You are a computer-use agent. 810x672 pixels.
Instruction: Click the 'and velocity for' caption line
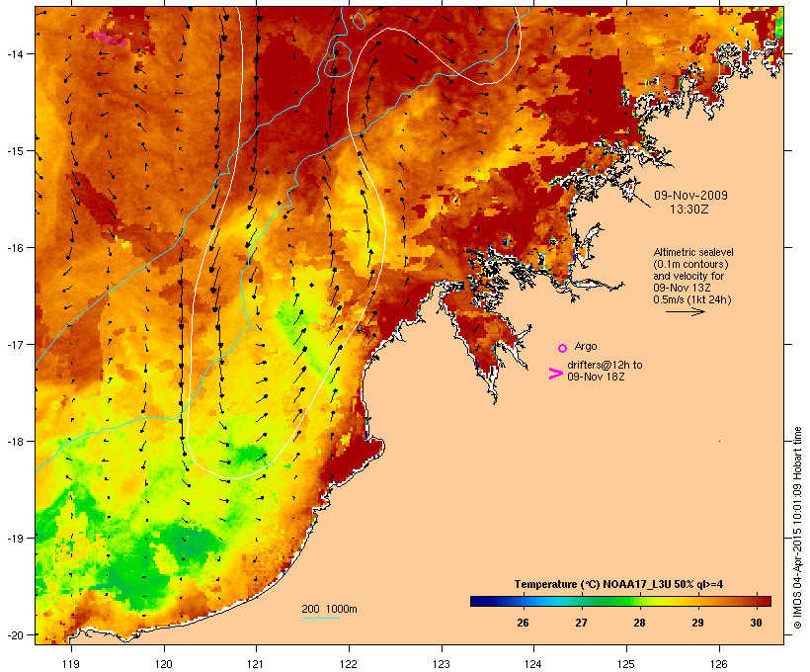pos(688,276)
